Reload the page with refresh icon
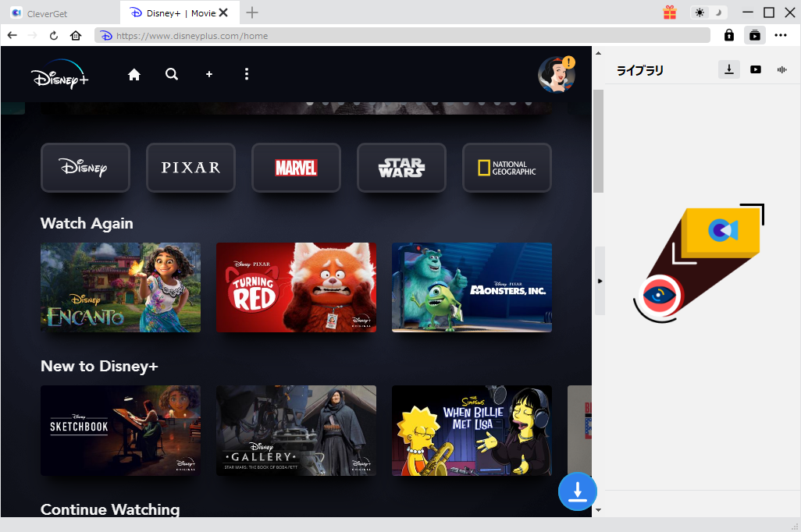This screenshot has width=801, height=532. (x=54, y=35)
